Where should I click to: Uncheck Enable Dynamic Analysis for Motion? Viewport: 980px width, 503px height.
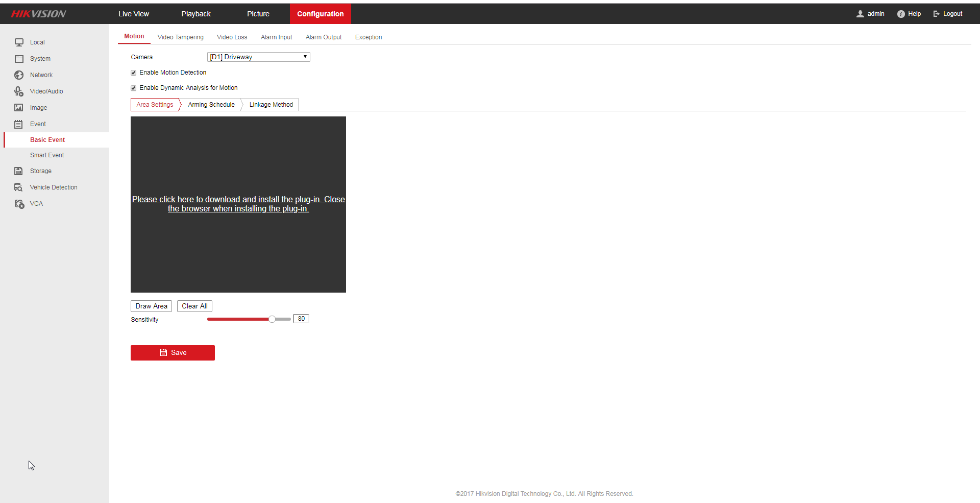click(x=134, y=88)
